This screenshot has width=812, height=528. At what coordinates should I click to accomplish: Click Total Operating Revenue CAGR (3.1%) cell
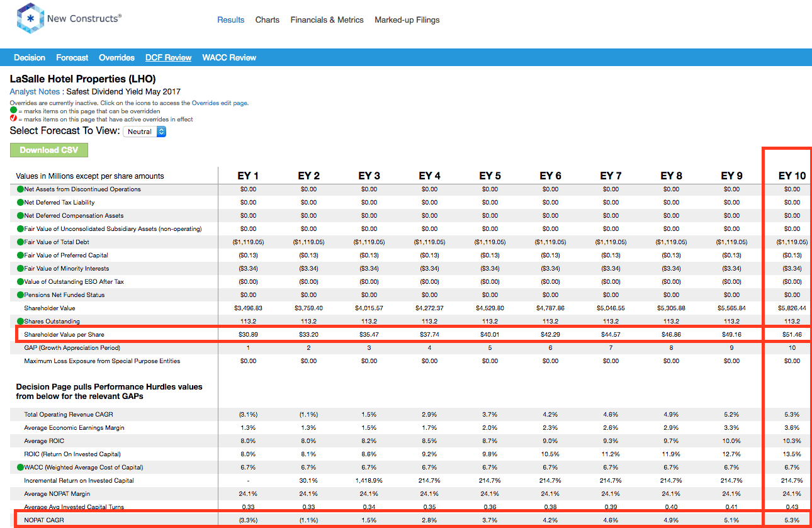tap(248, 414)
